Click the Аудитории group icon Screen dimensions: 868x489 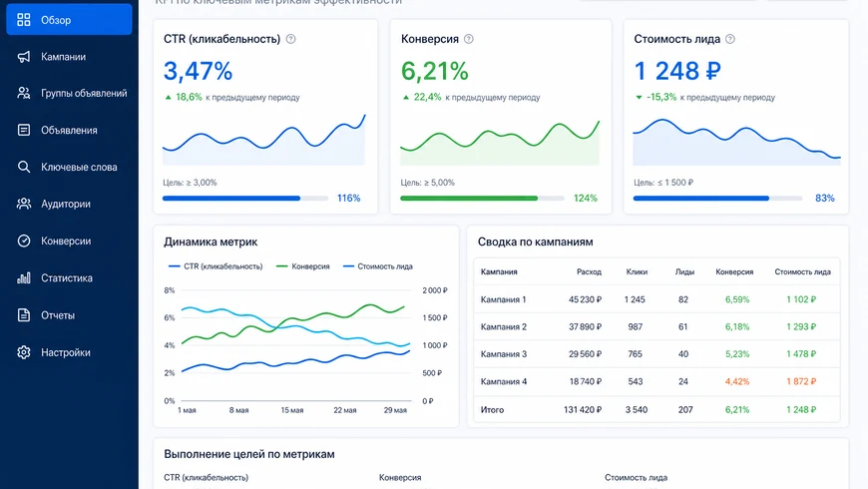point(24,204)
